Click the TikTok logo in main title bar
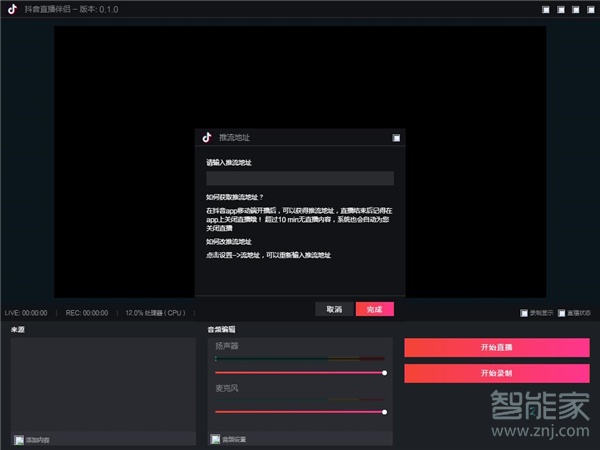This screenshot has height=450, width=600. click(x=12, y=9)
